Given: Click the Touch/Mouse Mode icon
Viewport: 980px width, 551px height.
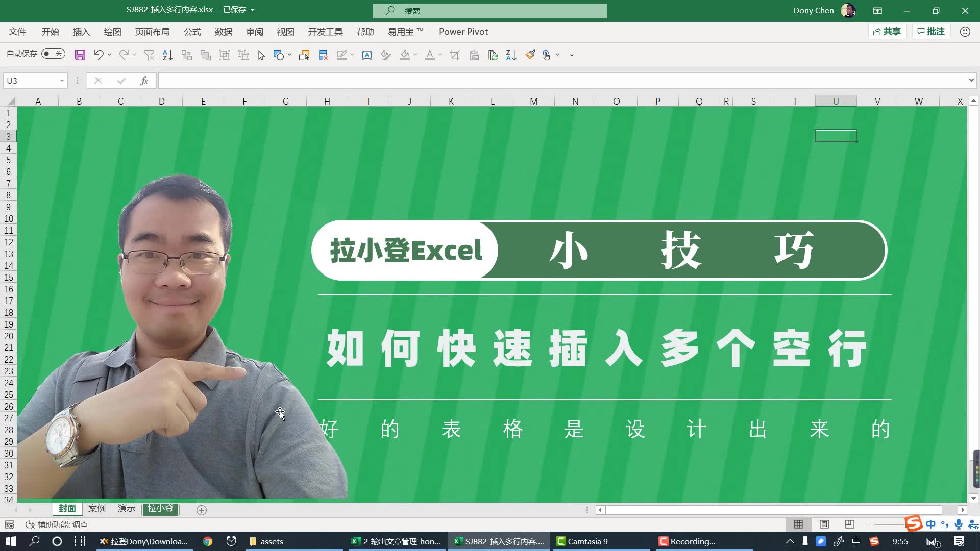Looking at the screenshot, I should pyautogui.click(x=546, y=55).
